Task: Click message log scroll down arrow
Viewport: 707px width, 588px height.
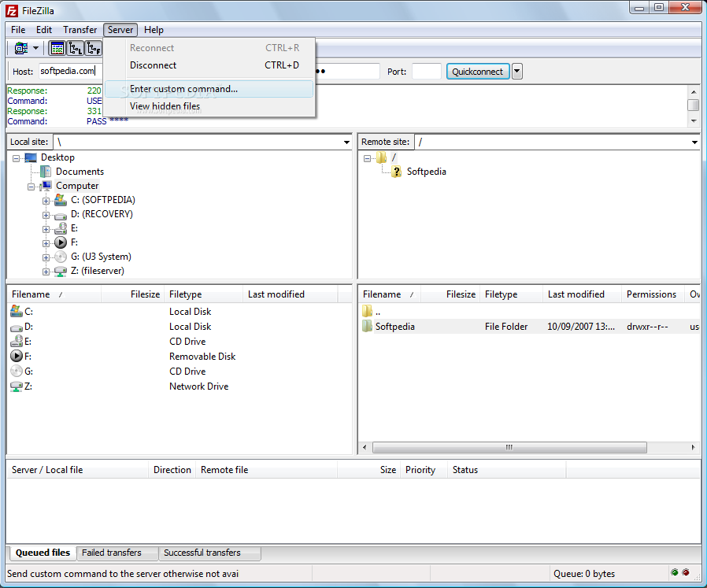Action: (694, 121)
